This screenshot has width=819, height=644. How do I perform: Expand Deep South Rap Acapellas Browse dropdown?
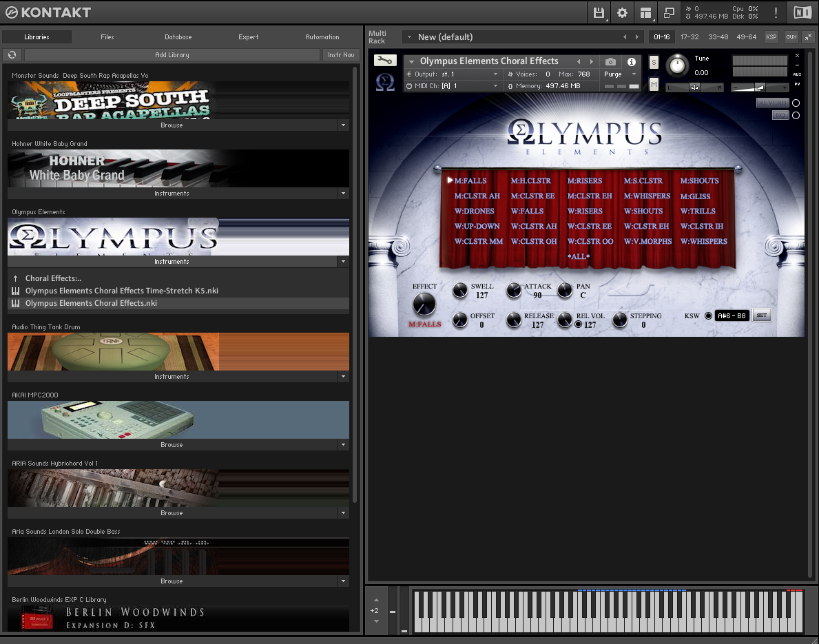click(343, 125)
